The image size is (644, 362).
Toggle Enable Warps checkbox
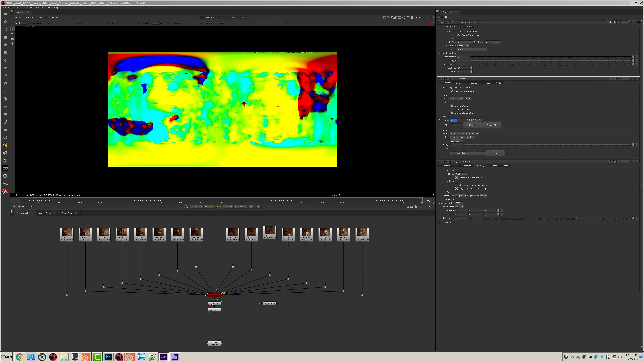click(452, 106)
